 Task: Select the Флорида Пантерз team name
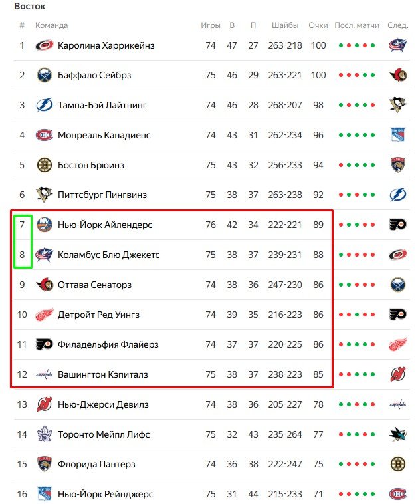(x=96, y=464)
